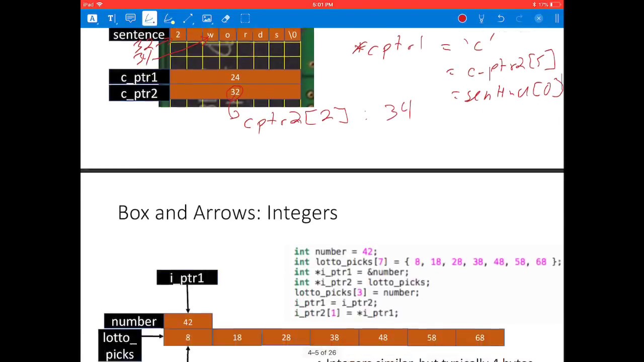Tap the 'lotto_ picks' label box
Viewport: 644px width, 362px height.
[x=120, y=345]
